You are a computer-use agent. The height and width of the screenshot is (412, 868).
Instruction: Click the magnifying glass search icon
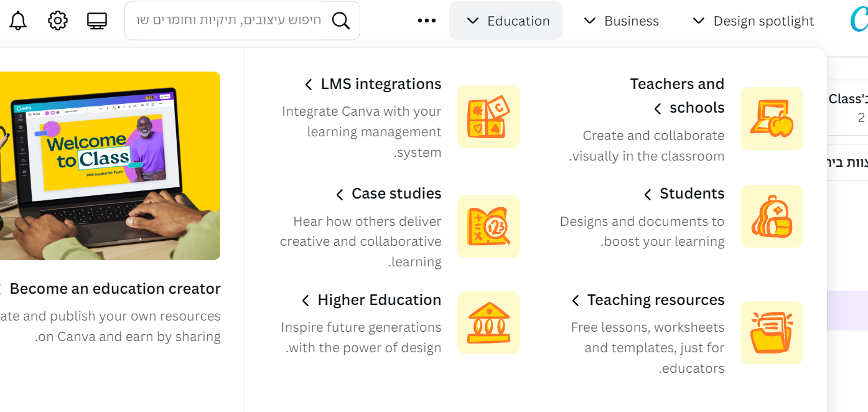pyautogui.click(x=341, y=21)
